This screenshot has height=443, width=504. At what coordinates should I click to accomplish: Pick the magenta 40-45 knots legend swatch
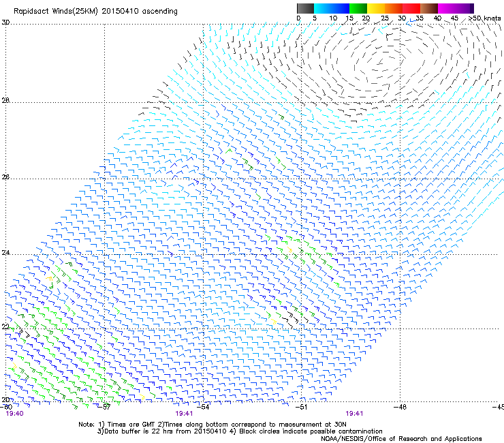click(447, 8)
